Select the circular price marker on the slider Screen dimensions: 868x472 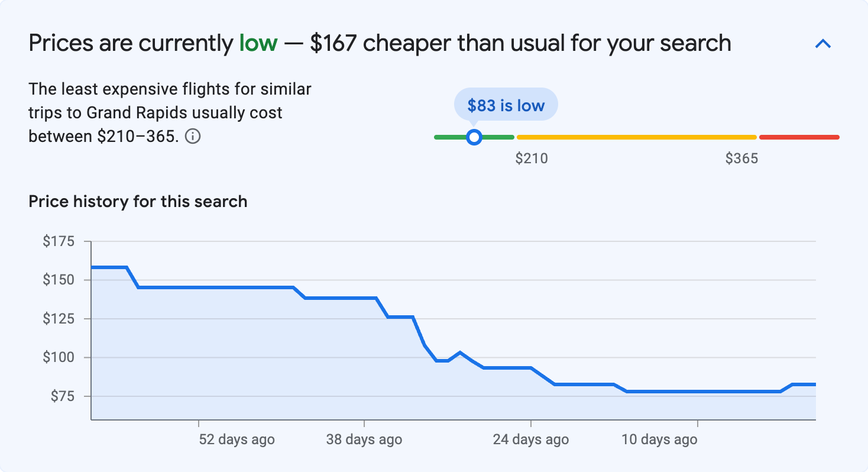474,137
